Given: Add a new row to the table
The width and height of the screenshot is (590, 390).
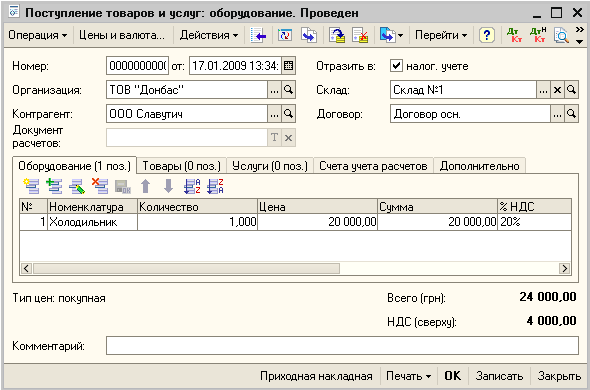Looking at the screenshot, I should (31, 186).
